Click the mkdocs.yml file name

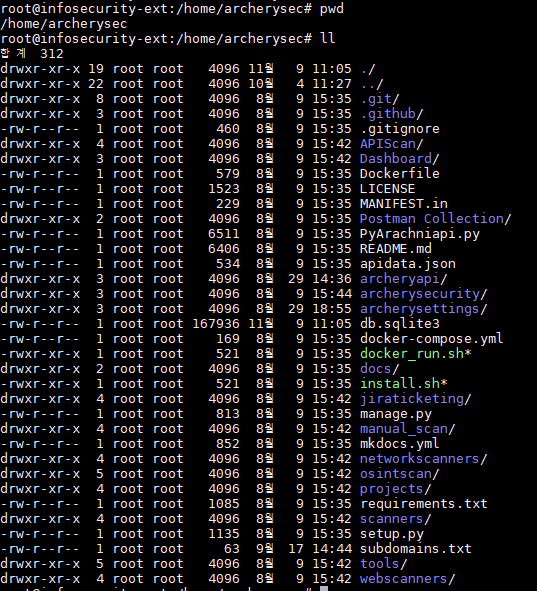click(400, 444)
